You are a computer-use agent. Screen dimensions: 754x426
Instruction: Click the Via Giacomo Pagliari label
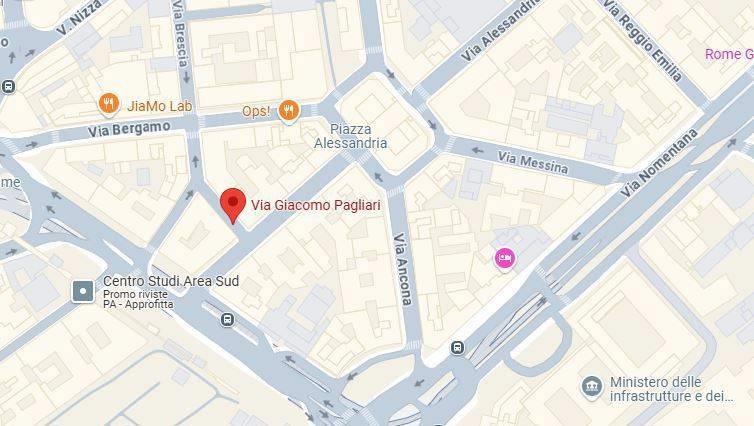316,205
